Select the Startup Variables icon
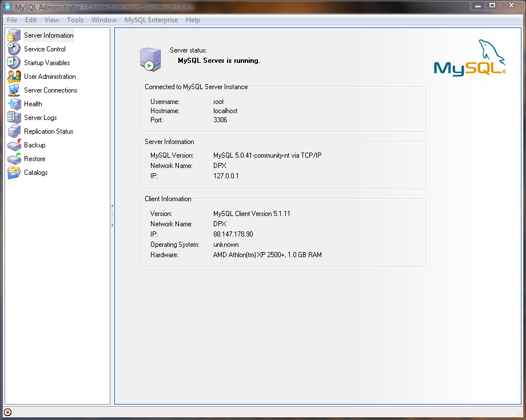Viewport: 526px width, 420px height. click(x=14, y=63)
